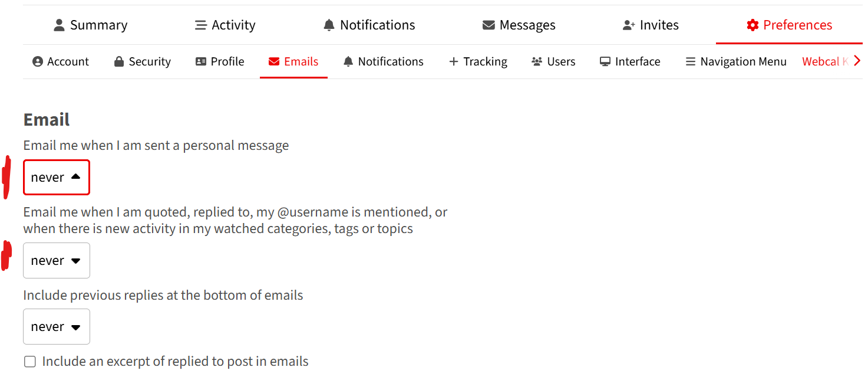
Task: Click the monitor icon beside Interface
Action: 605,62
